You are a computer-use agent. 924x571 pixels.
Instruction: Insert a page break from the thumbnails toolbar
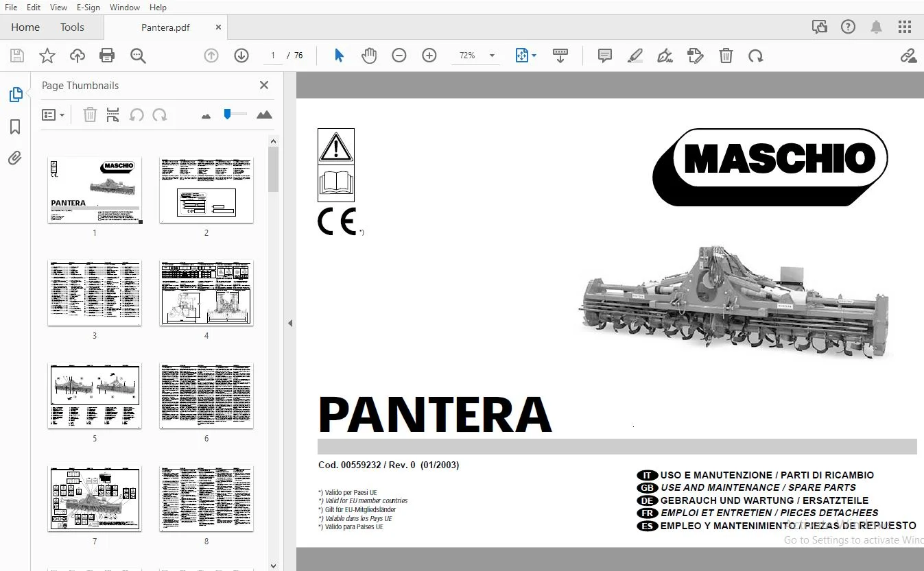[113, 114]
